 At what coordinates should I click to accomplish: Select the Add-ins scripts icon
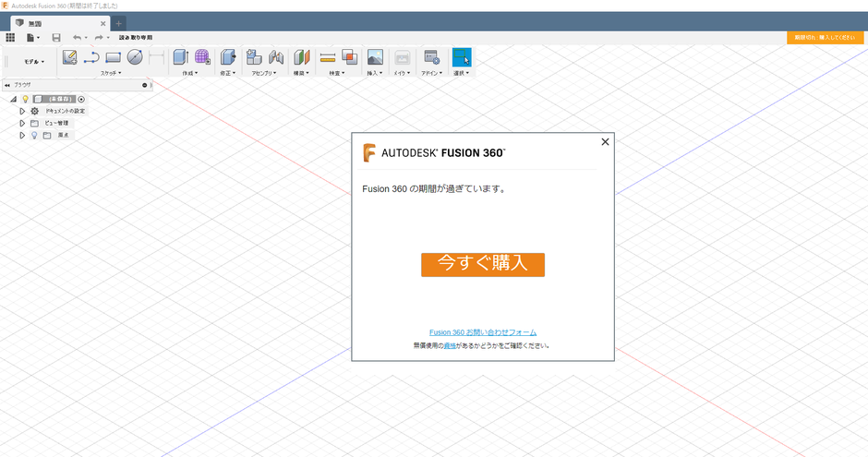point(432,57)
